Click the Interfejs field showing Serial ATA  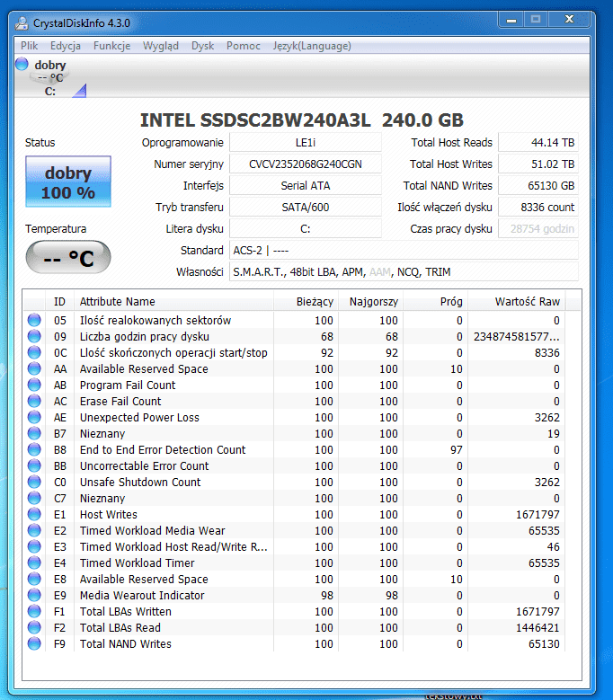tap(306, 186)
